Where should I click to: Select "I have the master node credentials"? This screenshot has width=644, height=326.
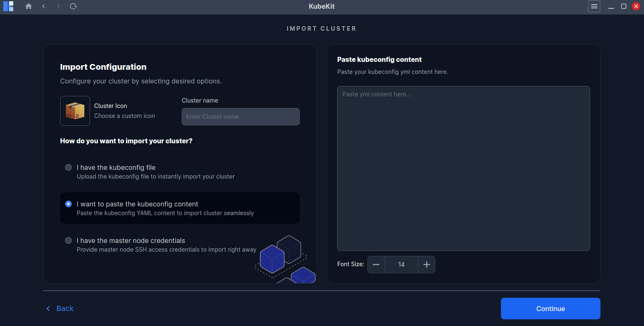(68, 240)
